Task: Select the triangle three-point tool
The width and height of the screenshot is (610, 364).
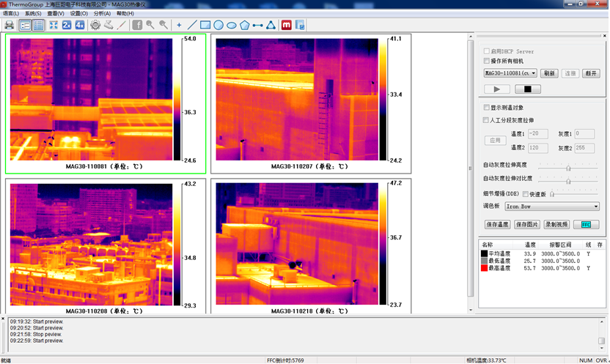Action: coord(271,25)
